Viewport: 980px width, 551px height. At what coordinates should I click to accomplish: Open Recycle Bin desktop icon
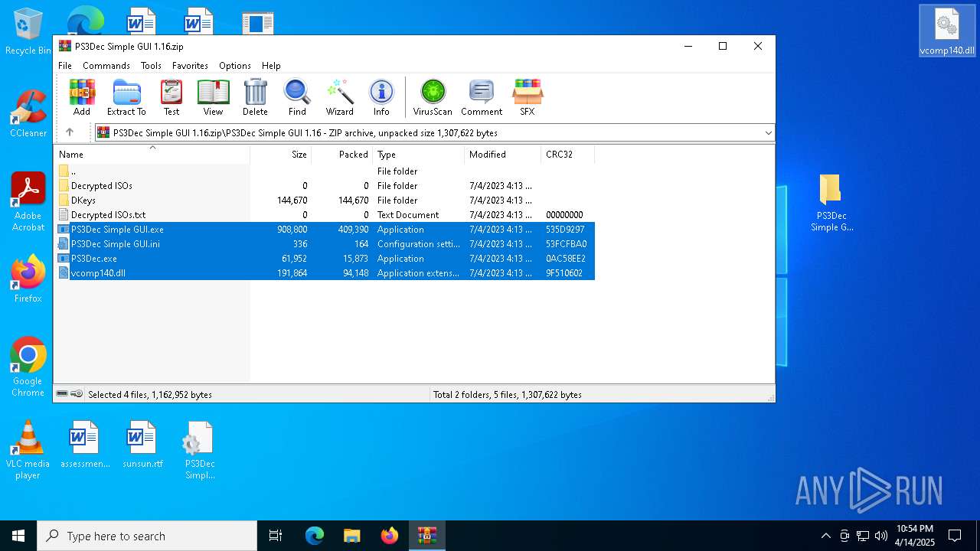(28, 32)
